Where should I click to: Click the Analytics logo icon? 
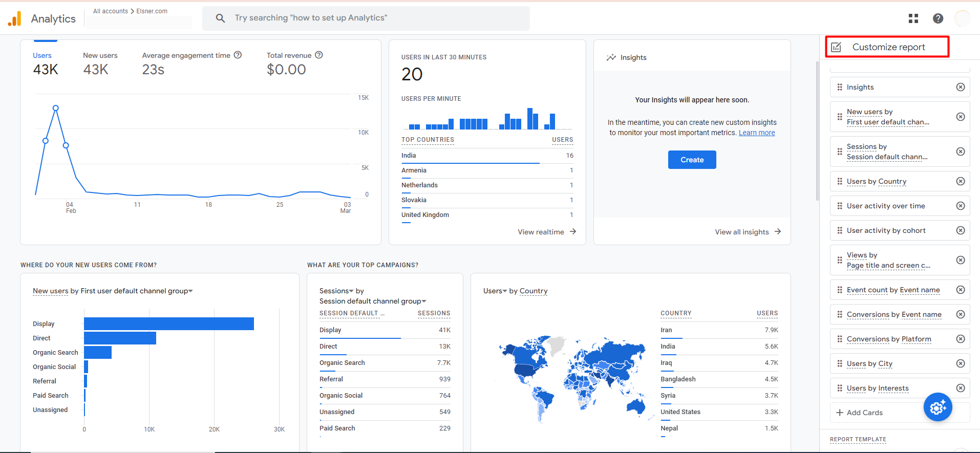[15, 18]
